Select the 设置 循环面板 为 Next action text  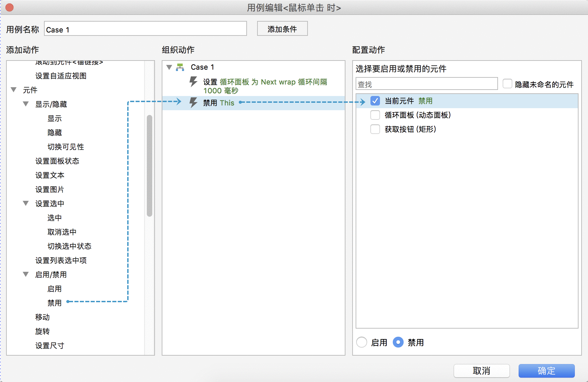click(265, 86)
